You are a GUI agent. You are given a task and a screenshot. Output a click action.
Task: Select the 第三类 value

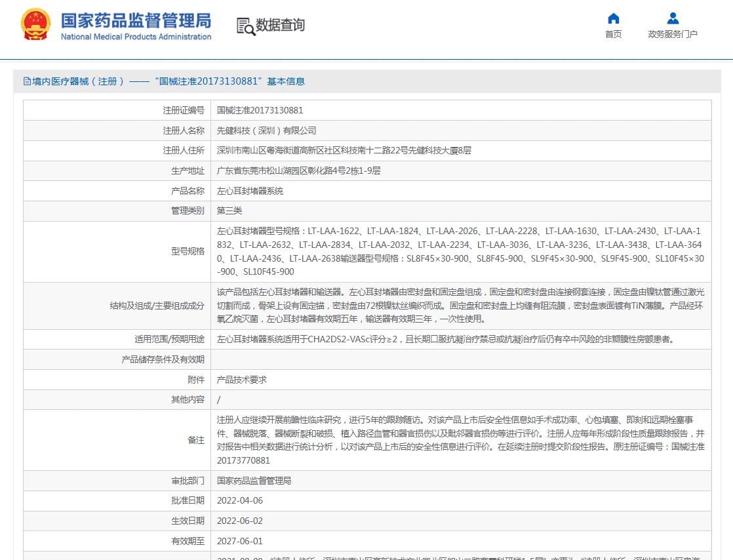point(229,210)
